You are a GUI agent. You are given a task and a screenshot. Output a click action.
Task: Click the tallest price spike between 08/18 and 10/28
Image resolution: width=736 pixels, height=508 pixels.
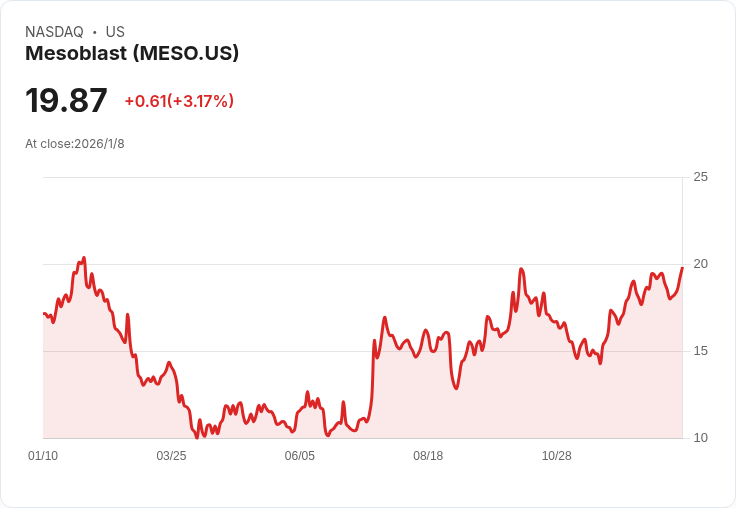point(521,269)
